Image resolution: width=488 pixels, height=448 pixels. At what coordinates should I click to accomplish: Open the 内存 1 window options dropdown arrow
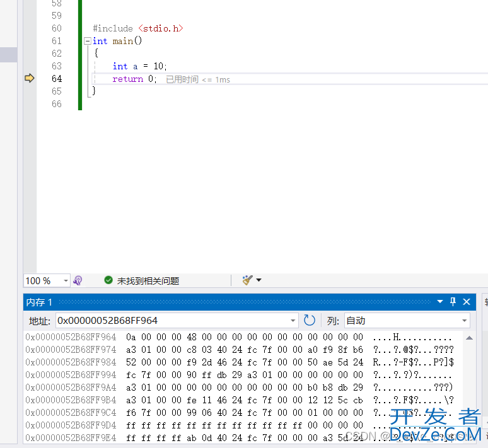pyautogui.click(x=439, y=301)
